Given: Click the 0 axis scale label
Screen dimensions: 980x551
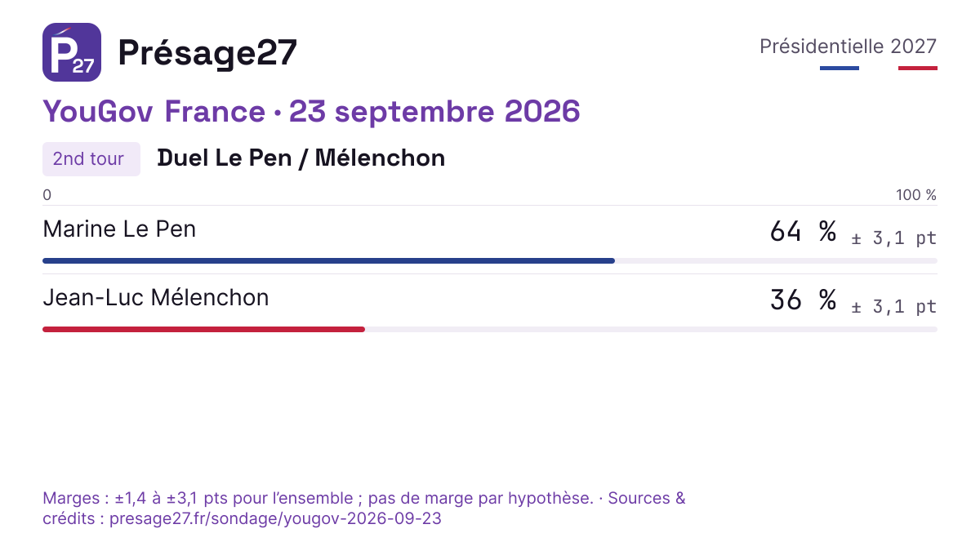Looking at the screenshot, I should 47,195.
